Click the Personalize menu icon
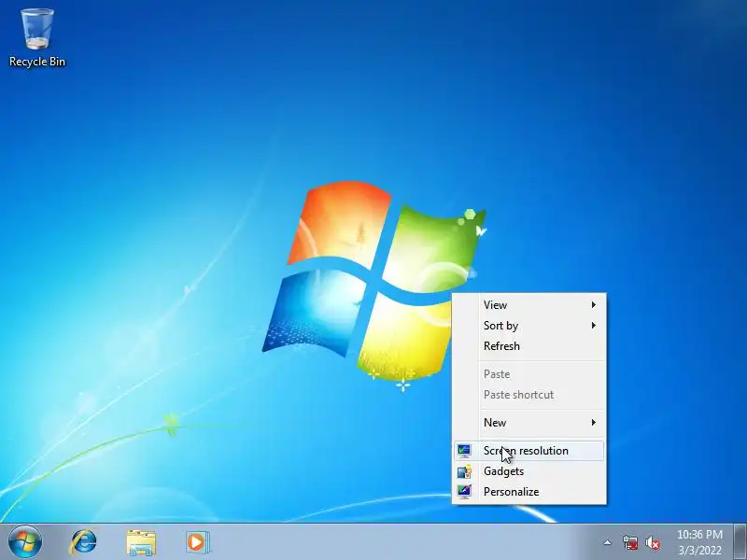The height and width of the screenshot is (560, 747). 464,492
